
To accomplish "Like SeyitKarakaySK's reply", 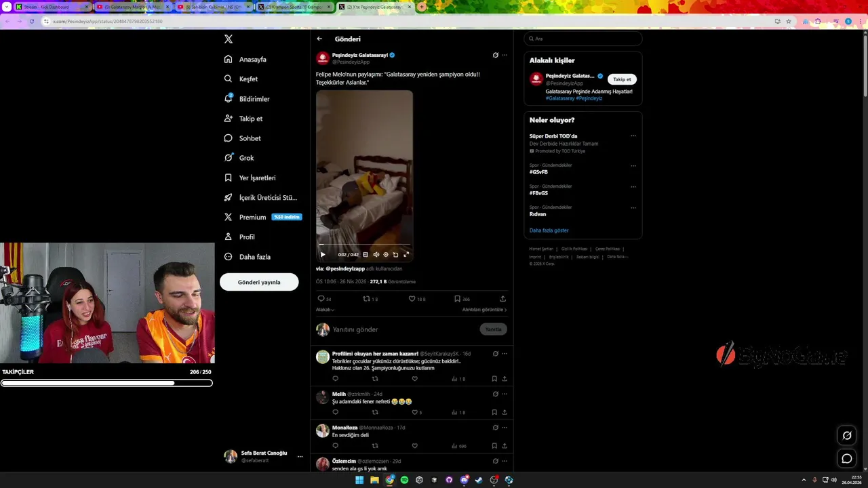I will pos(415,379).
